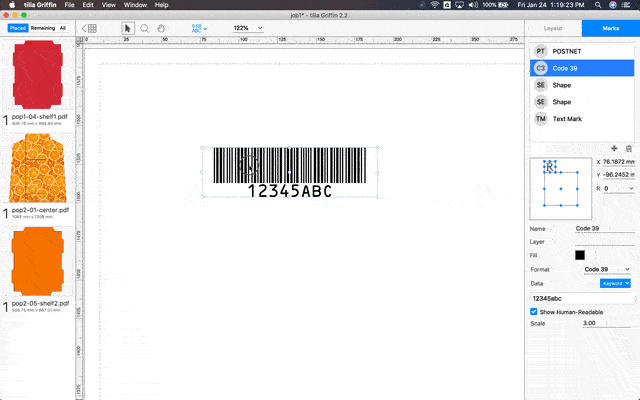Show All items filter
640x400 pixels.
(62, 28)
